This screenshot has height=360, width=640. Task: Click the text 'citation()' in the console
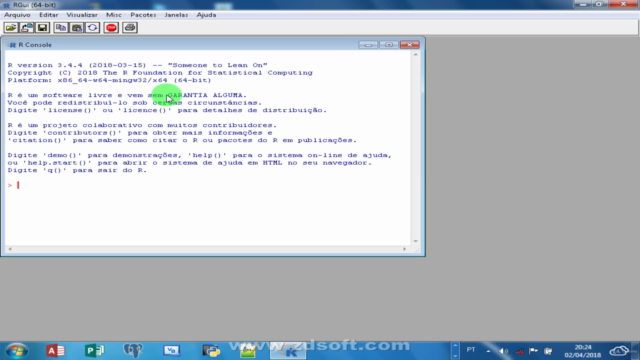pos(37,140)
